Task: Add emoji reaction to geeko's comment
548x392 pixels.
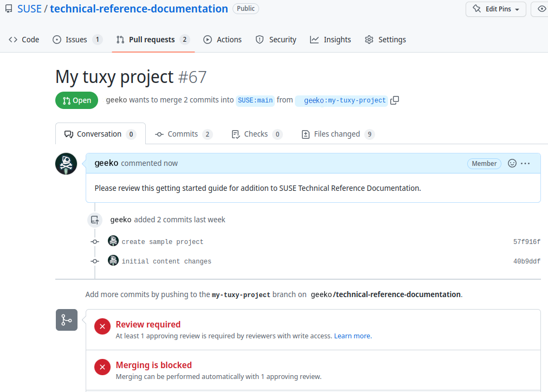Action: [x=512, y=163]
